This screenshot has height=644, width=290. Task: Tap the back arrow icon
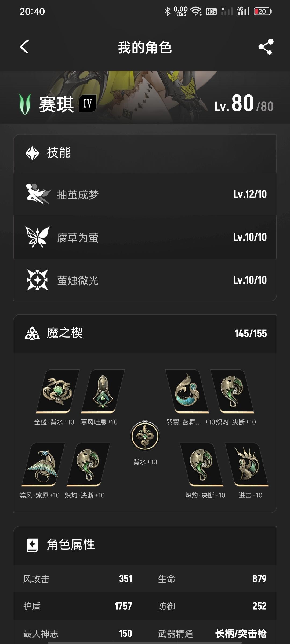[24, 47]
